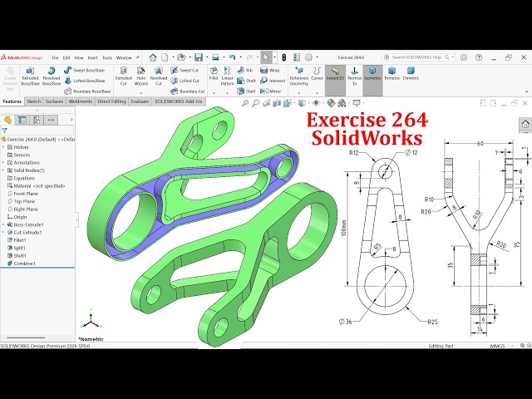Switch to the Sketch tab
Image resolution: width=532 pixels, height=399 pixels.
(33, 101)
